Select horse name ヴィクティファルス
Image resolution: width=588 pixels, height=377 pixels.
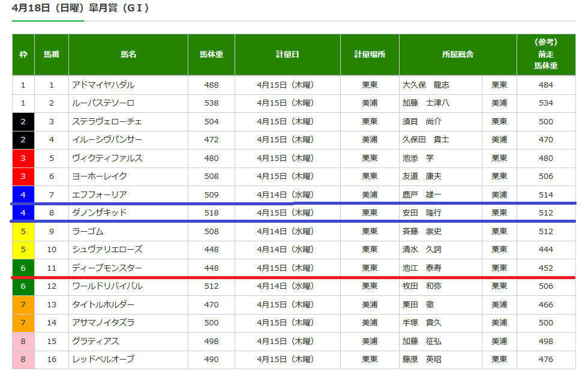pos(107,158)
